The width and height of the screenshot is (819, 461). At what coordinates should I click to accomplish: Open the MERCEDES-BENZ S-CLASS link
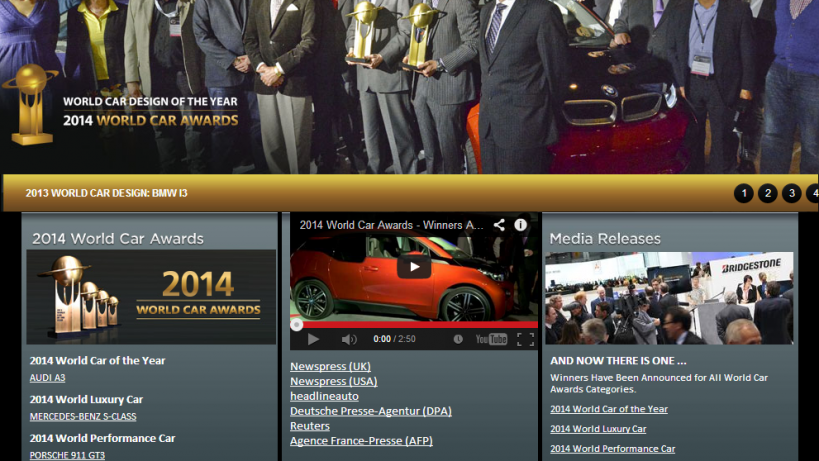pyautogui.click(x=82, y=416)
